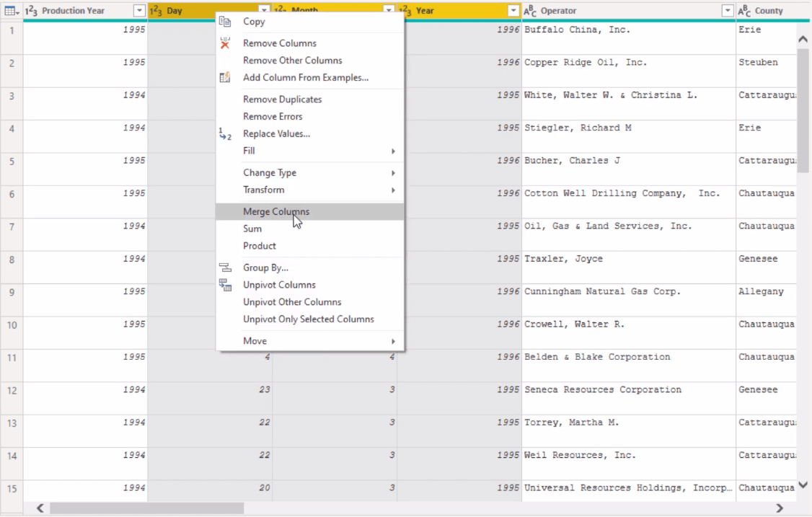Image resolution: width=812 pixels, height=517 pixels.
Task: Click the Production Year data type icon
Action: pos(31,10)
